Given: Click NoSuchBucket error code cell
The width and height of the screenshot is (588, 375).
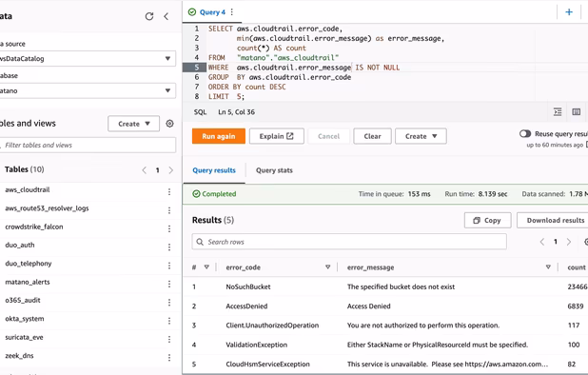Looking at the screenshot, I should point(248,286).
